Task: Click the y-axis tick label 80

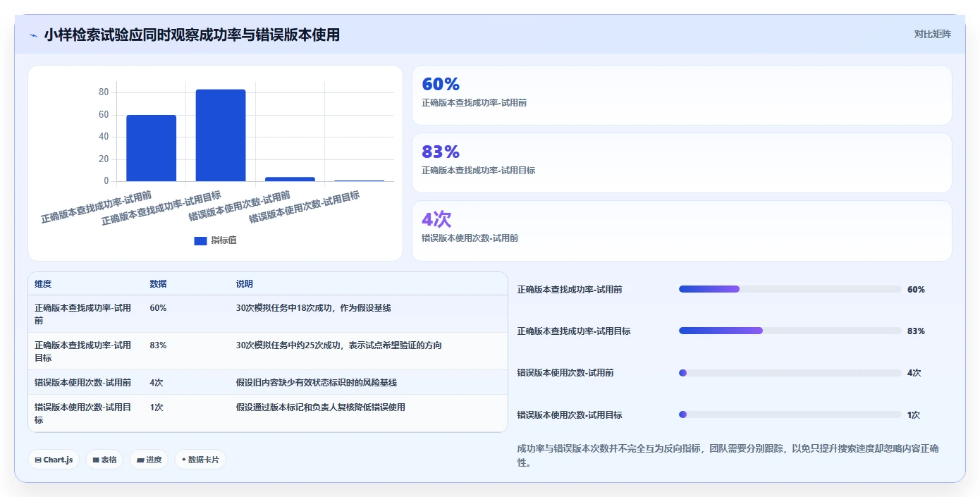Action: (104, 92)
